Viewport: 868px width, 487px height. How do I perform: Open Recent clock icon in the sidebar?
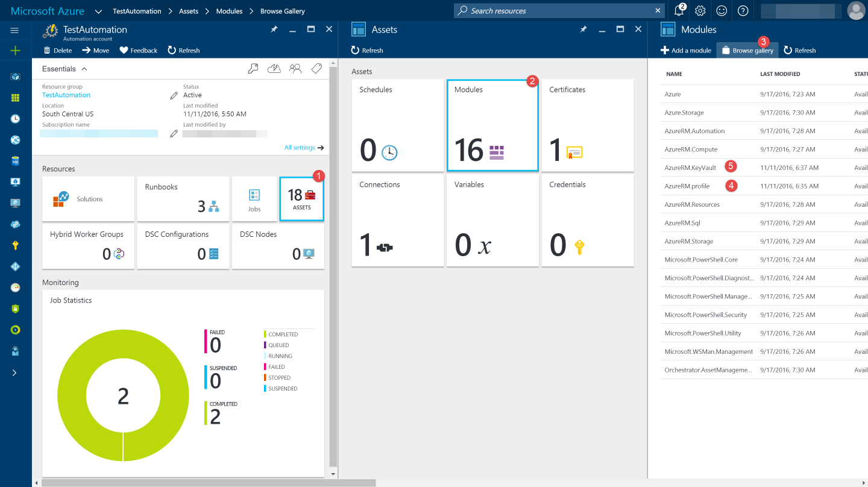[15, 119]
